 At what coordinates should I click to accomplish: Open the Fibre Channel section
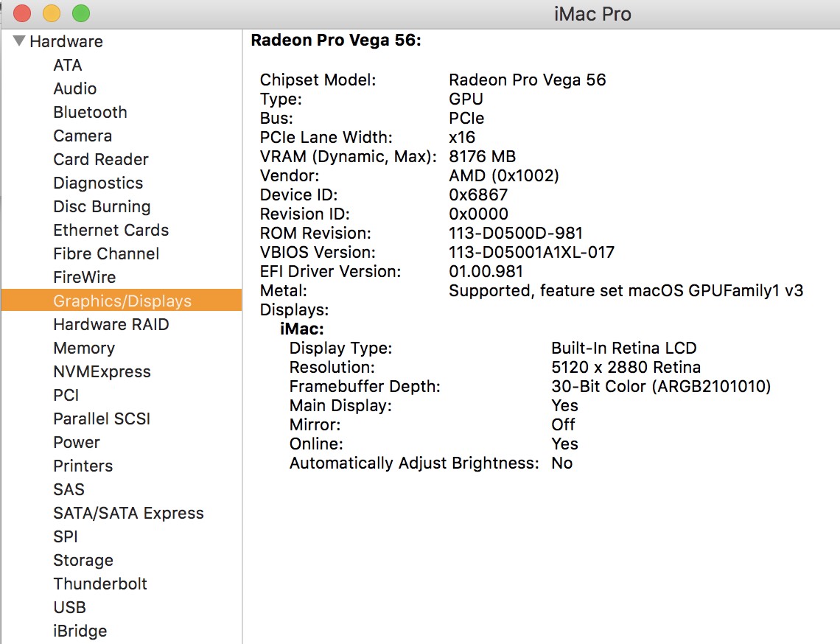coord(106,253)
